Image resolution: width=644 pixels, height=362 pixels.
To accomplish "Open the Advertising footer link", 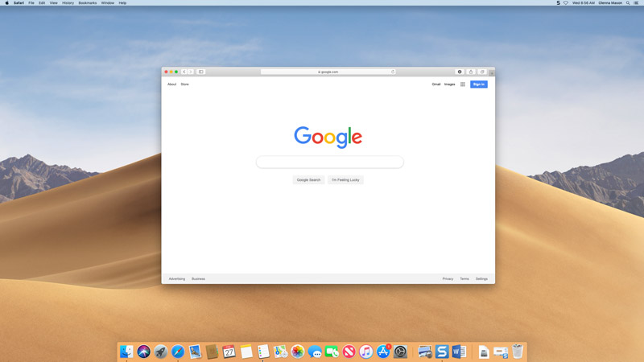I will [x=177, y=278].
